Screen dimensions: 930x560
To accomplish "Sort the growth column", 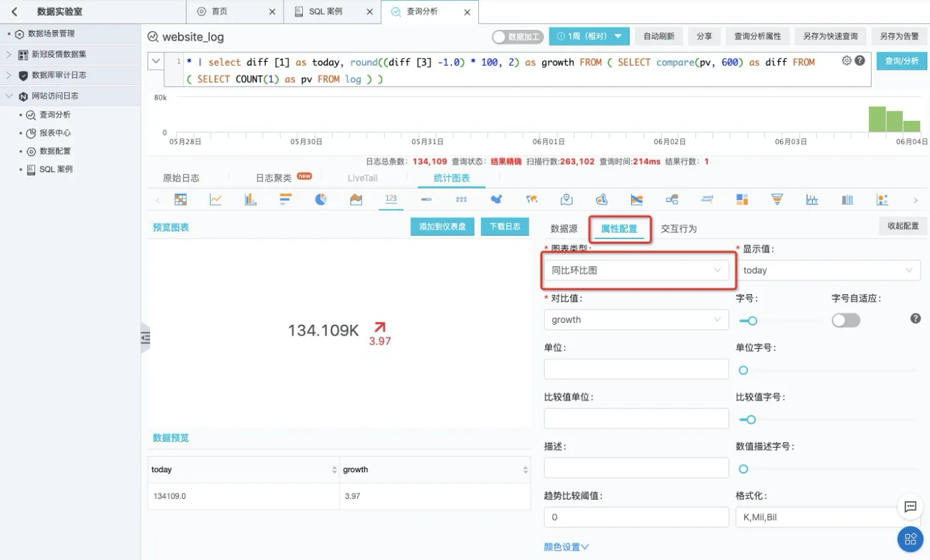I will coord(525,470).
